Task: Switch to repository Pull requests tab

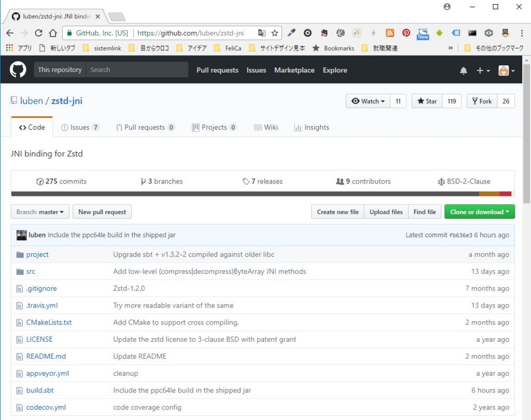Action: 145,128
